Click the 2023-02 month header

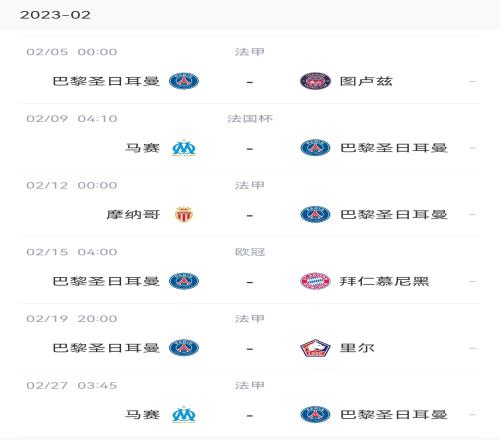pos(55,15)
